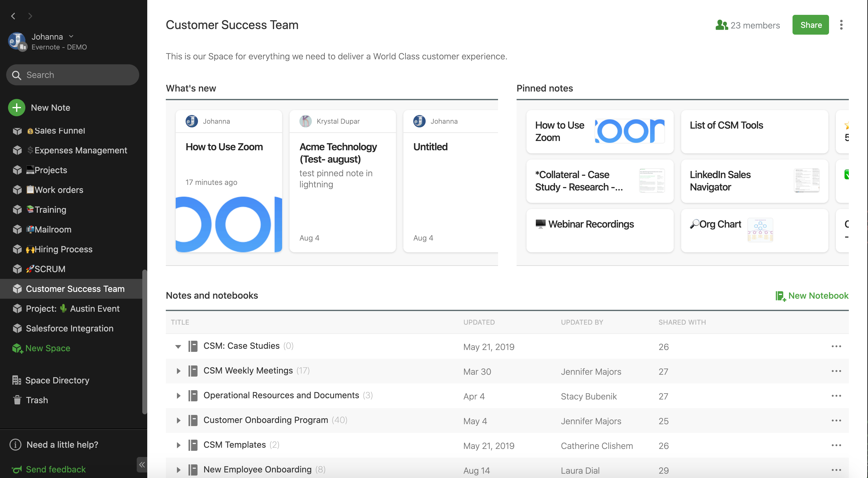Select the Salesforce Integration space
868x478 pixels.
[x=69, y=328]
